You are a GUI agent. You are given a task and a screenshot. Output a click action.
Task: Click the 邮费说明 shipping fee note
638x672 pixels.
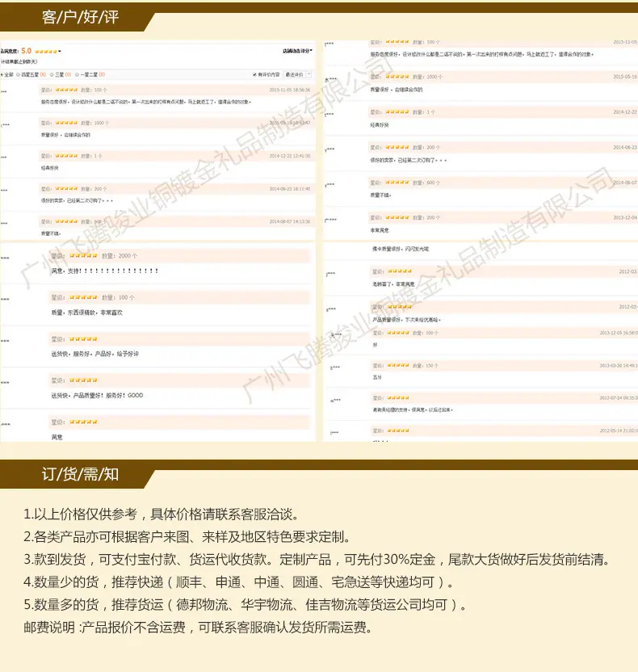(x=198, y=628)
